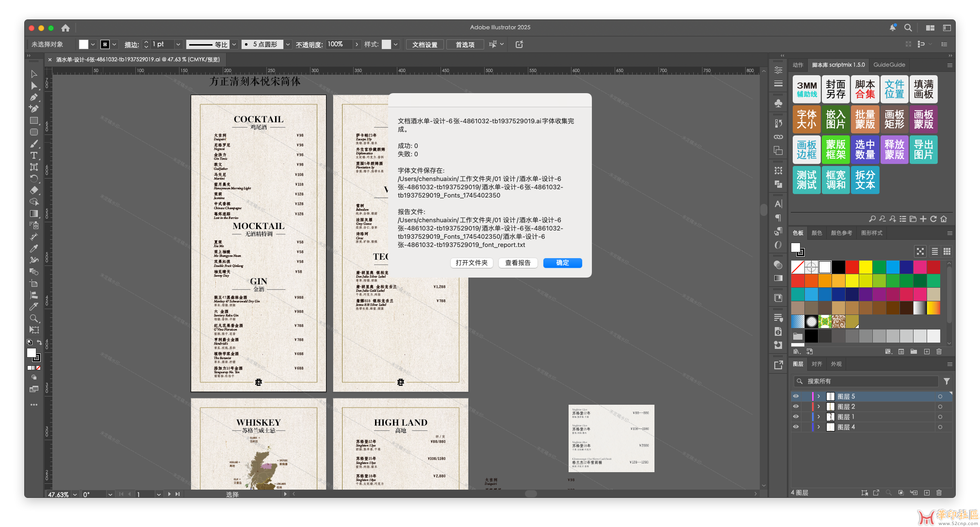The width and height of the screenshot is (980, 527).
Task: Open notifications bell icon
Action: click(x=893, y=28)
